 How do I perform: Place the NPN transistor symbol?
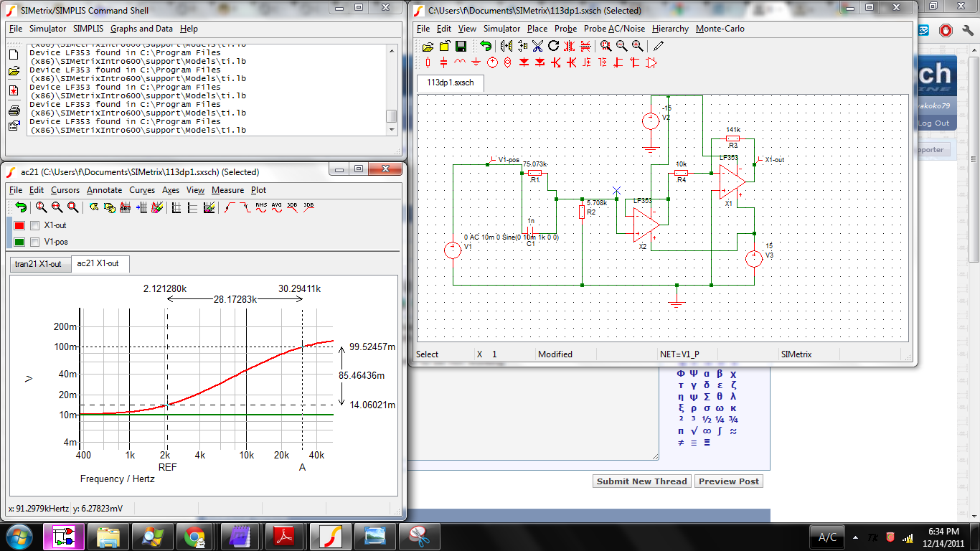(556, 62)
